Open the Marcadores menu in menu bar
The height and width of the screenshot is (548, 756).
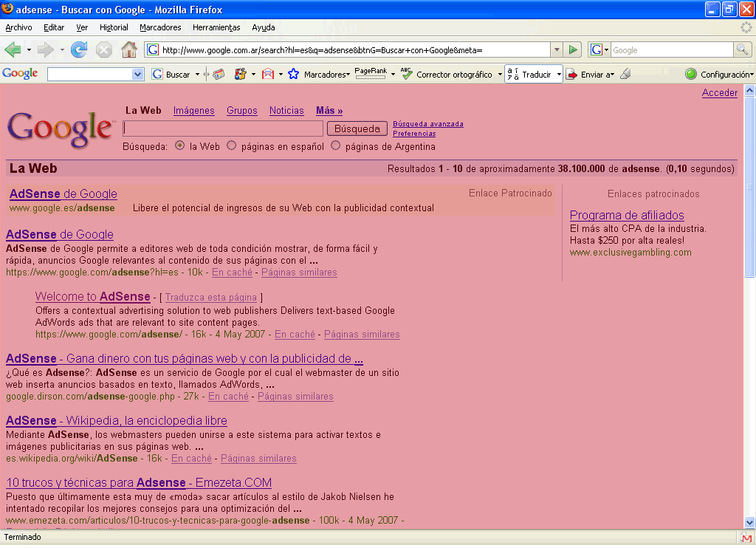[160, 27]
